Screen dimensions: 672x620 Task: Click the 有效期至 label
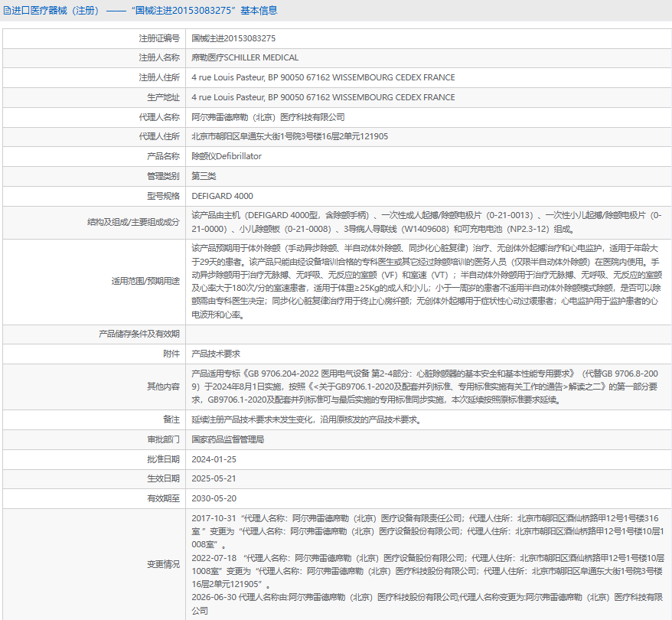163,499
